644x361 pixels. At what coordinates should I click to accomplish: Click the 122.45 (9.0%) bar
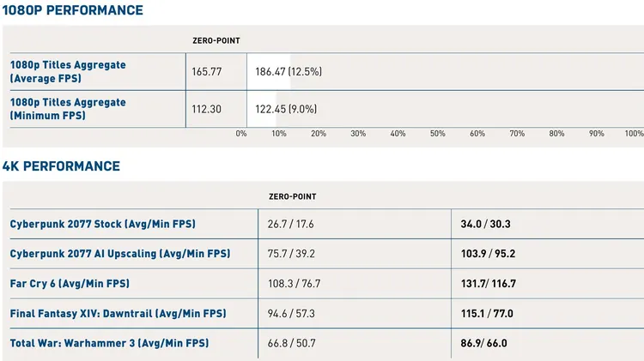pos(262,109)
